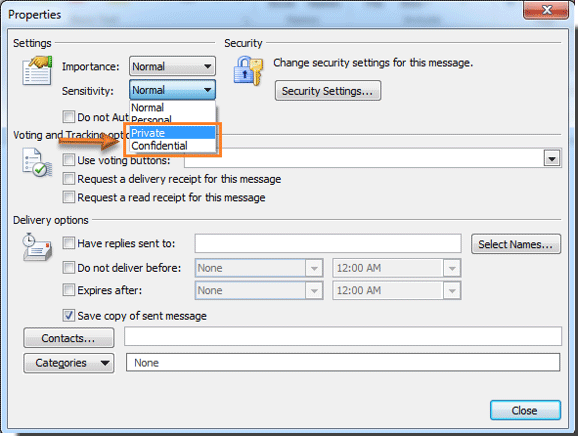
Task: Click the Security padlock and key icon
Action: [248, 70]
